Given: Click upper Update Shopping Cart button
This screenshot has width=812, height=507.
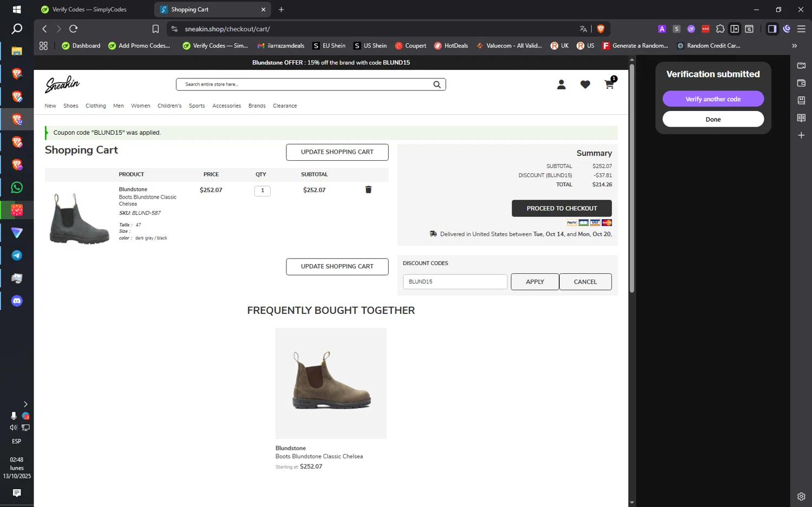Looking at the screenshot, I should pos(337,152).
